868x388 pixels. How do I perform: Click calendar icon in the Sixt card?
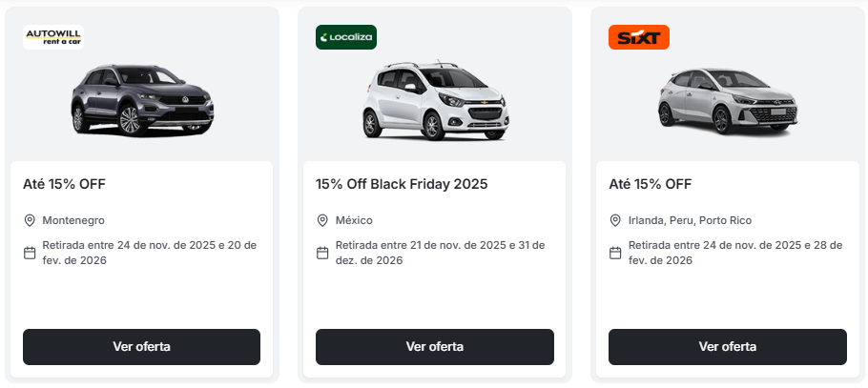615,253
